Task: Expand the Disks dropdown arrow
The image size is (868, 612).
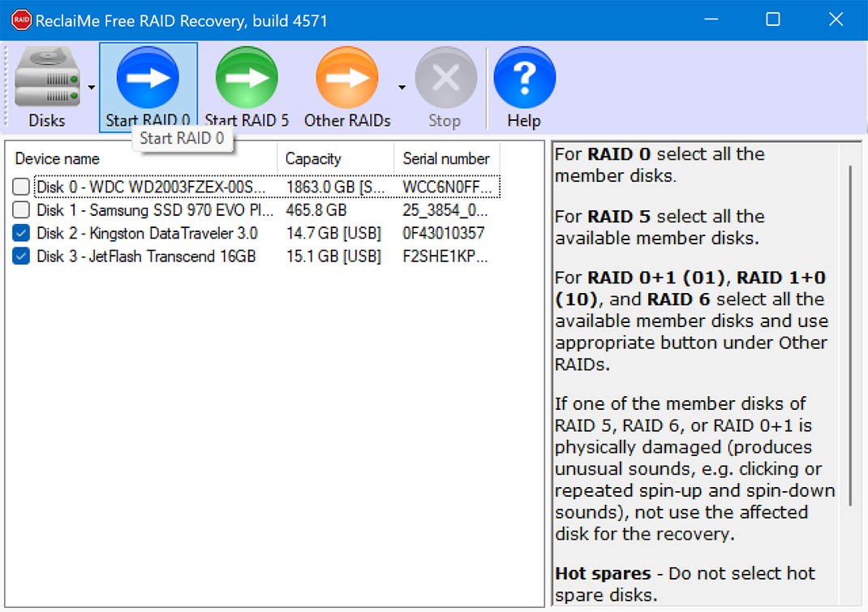Action: (92, 87)
